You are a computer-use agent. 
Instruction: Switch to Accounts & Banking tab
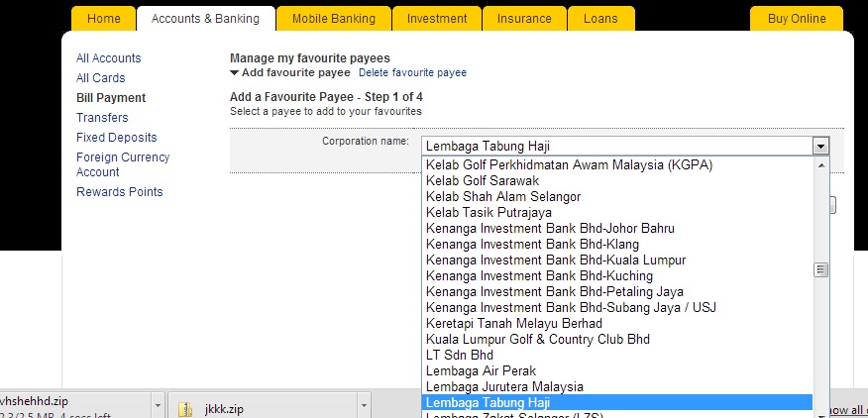[205, 19]
